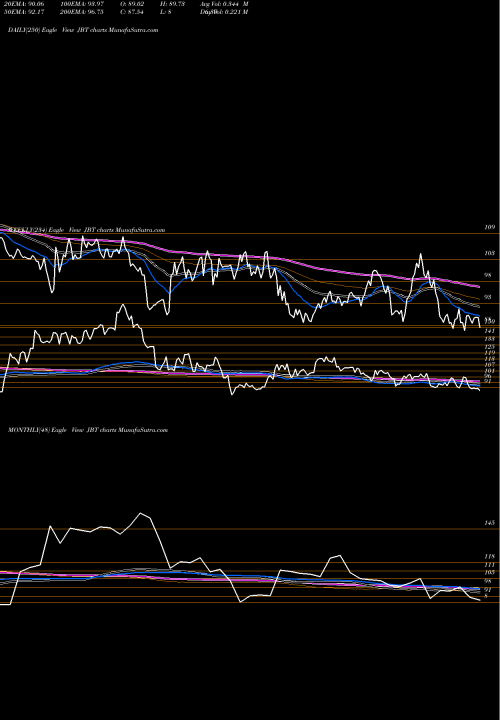Click the 118 level label on monthly chart
This screenshot has width=500, height=720.
(x=490, y=556)
